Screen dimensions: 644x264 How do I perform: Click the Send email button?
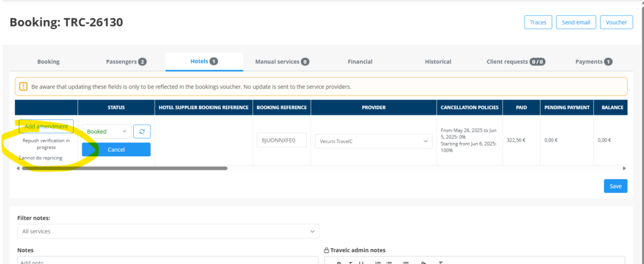(x=575, y=22)
